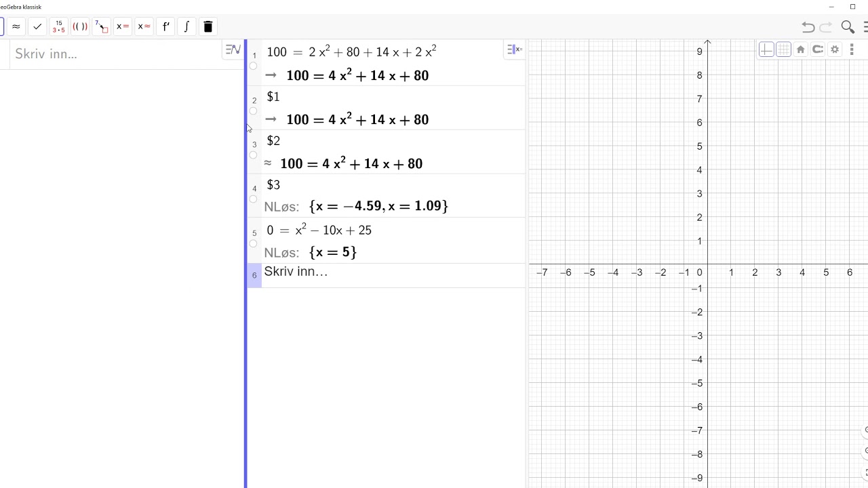Toggle the coordinate axes display

coord(766,49)
